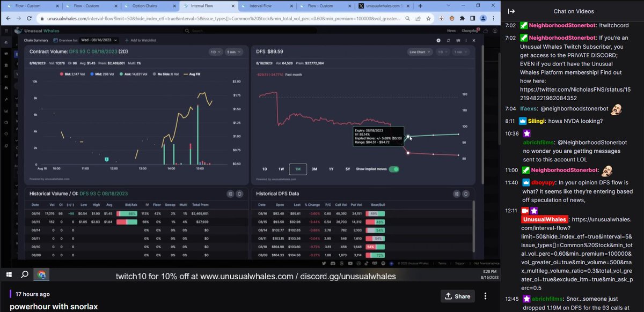644x312 pixels.
Task: Click the Unusual Whales sidebar logo
Action: (18, 31)
